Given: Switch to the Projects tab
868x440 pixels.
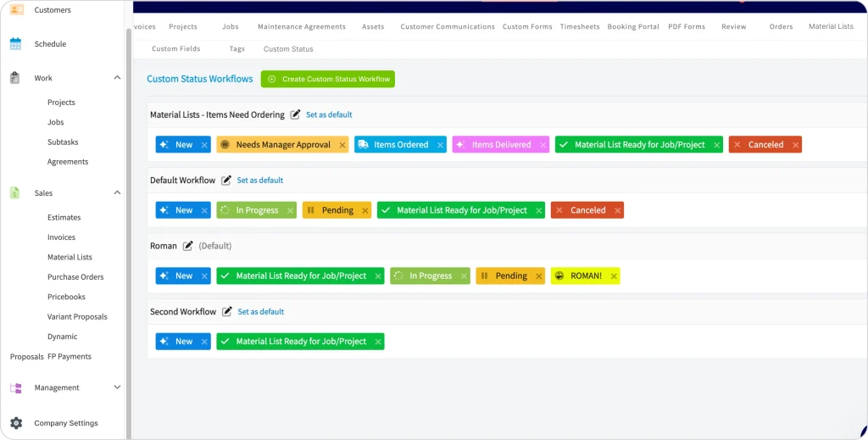Looking at the screenshot, I should [x=183, y=26].
